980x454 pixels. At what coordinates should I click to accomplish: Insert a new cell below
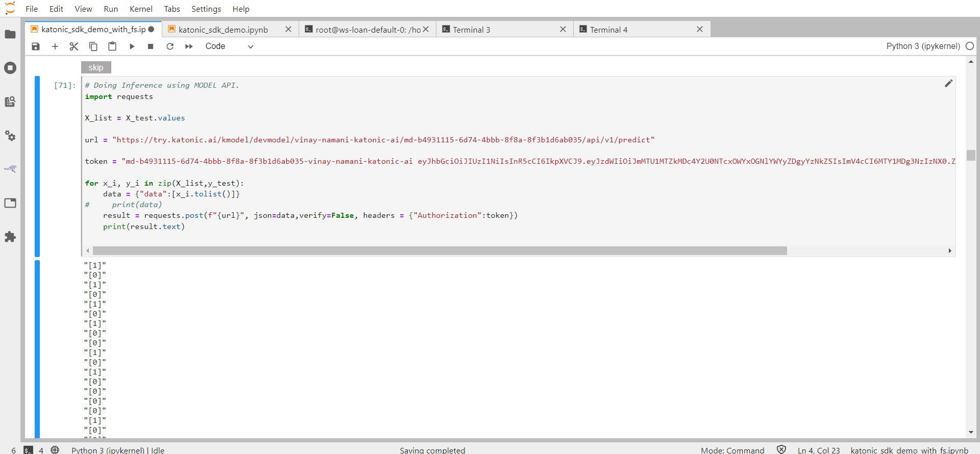[55, 46]
